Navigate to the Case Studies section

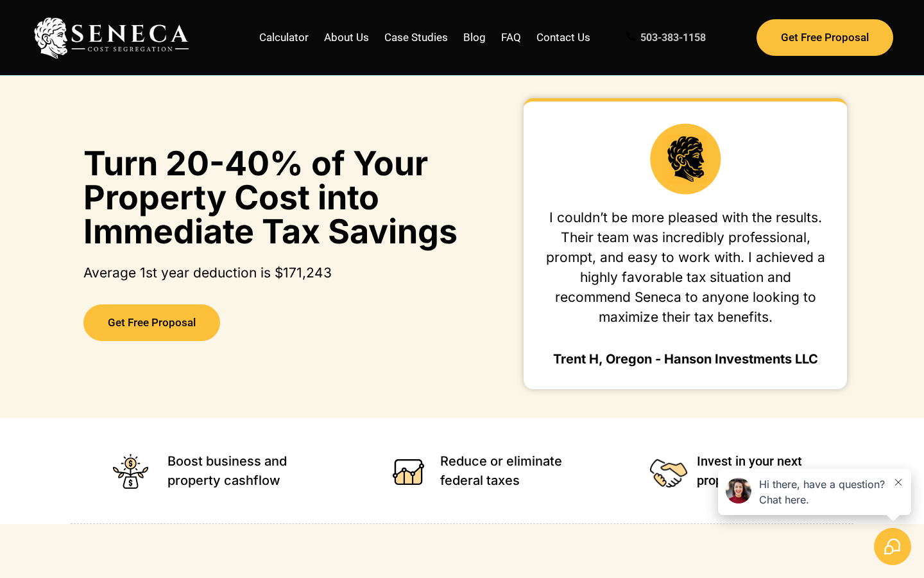coord(416,37)
